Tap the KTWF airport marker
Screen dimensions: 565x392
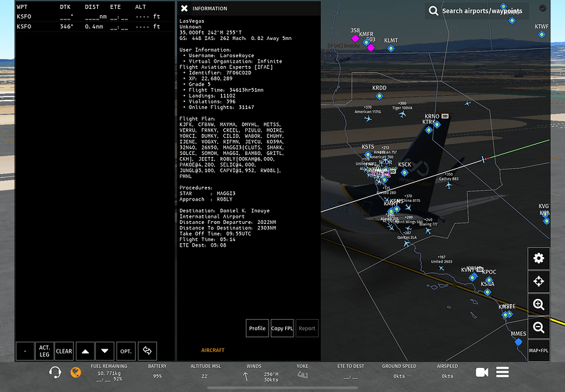542,34
